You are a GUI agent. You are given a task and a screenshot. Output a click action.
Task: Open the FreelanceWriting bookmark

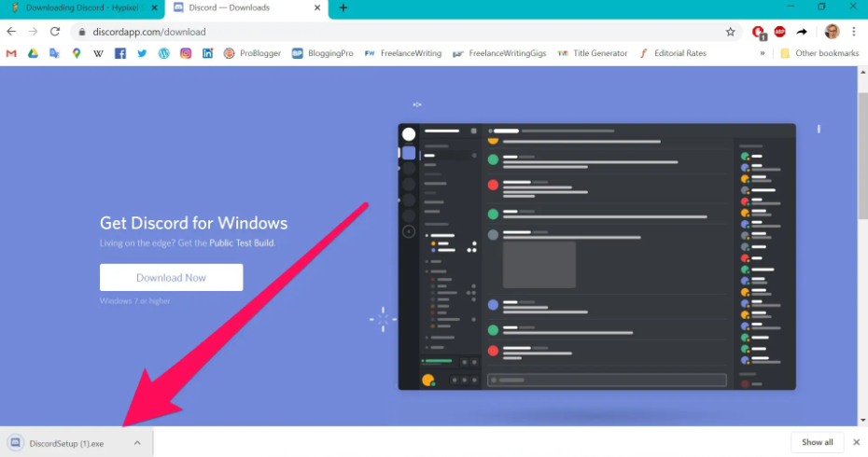pos(403,53)
